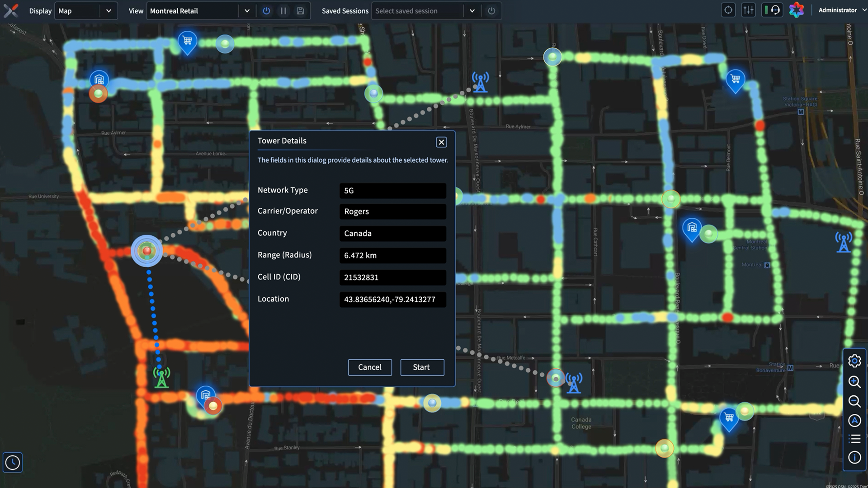Click the Cancel button in dialog
This screenshot has height=488, width=868.
click(x=370, y=367)
